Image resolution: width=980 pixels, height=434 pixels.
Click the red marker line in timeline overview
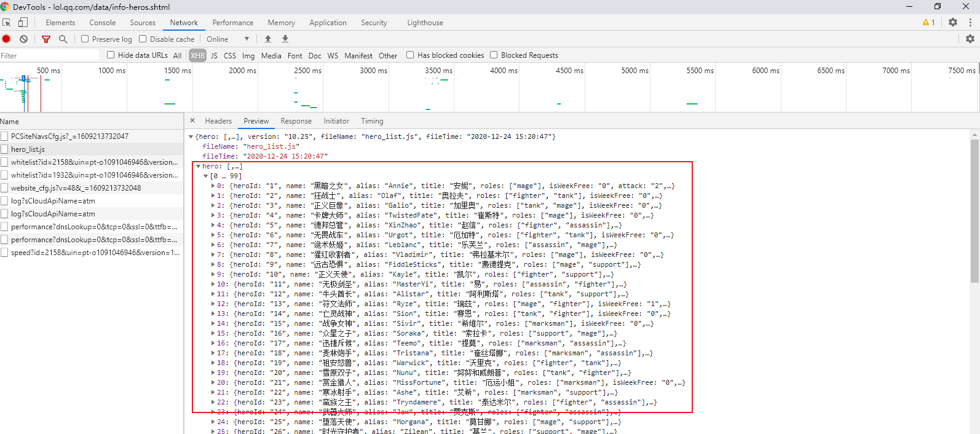point(41,93)
